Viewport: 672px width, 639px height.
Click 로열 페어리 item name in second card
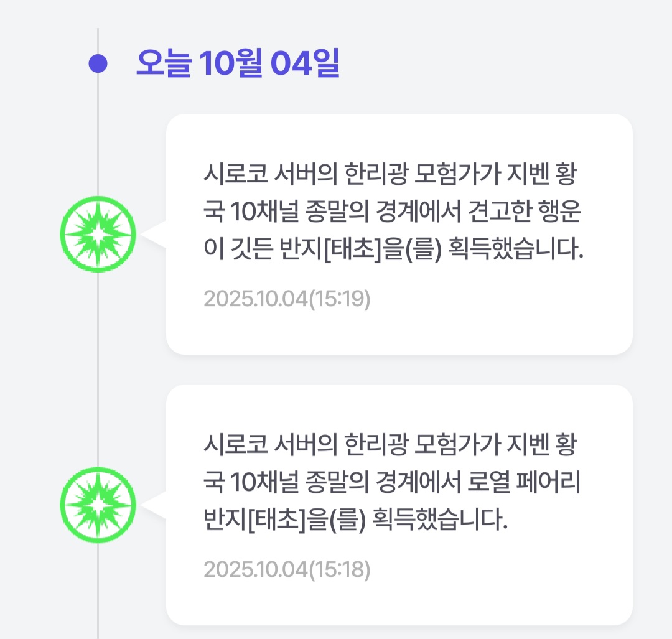tap(524, 483)
